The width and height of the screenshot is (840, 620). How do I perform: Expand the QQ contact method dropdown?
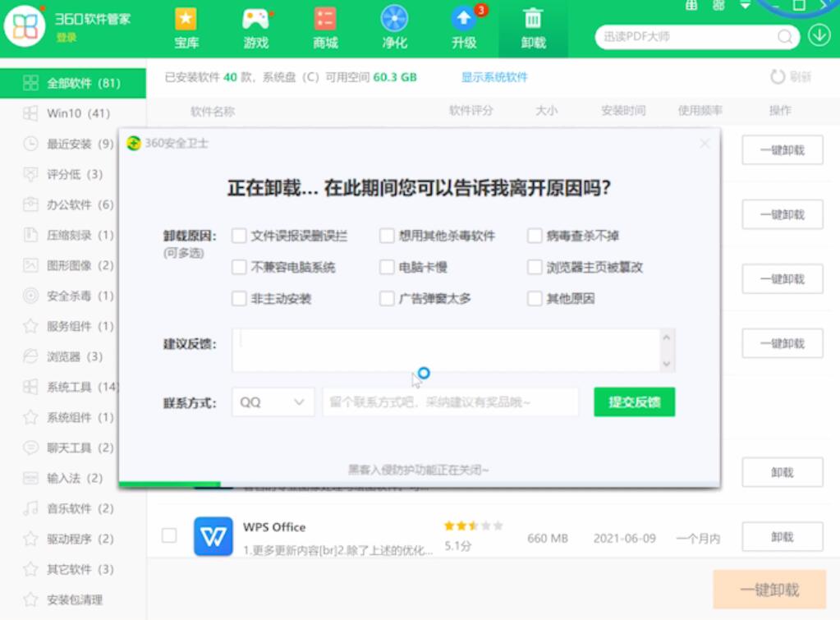coord(272,402)
